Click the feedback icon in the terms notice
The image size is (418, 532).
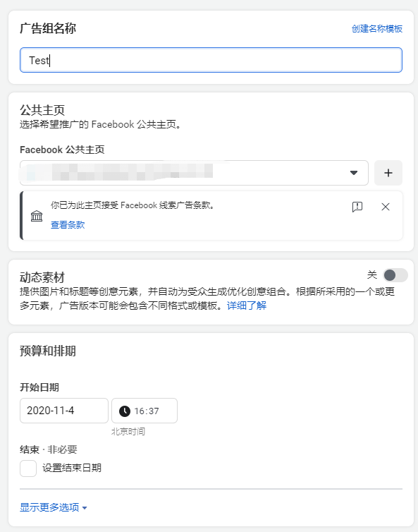click(357, 207)
